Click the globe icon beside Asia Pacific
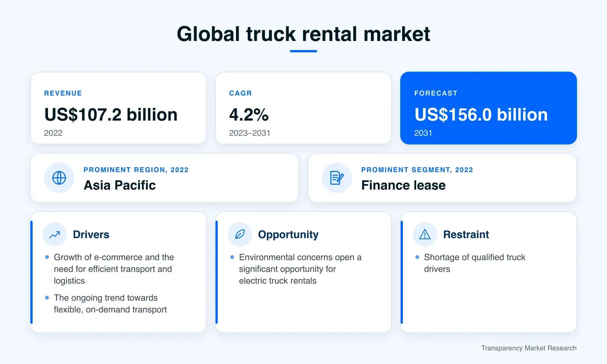This screenshot has height=364, width=607. click(x=59, y=178)
